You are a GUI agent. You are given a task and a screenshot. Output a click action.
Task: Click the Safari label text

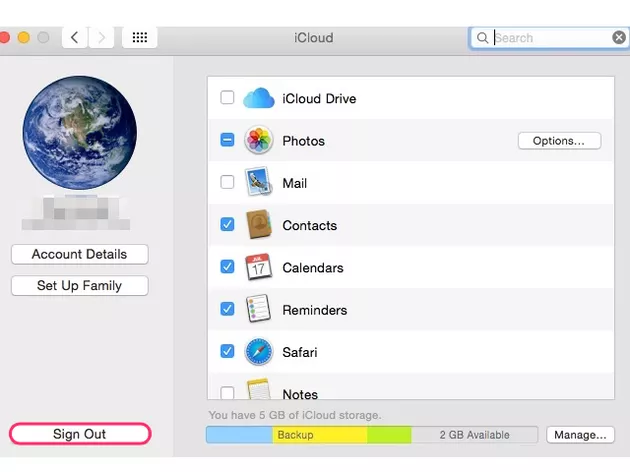click(300, 352)
